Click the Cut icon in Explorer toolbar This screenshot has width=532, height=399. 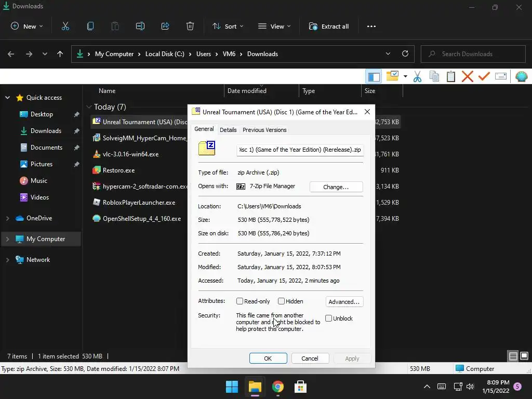(x=65, y=26)
